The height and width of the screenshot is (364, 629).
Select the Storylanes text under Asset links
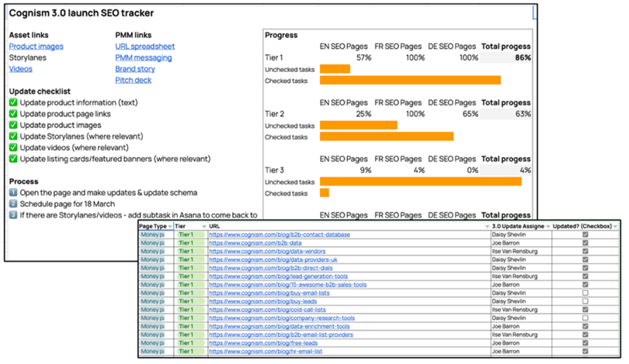pos(28,57)
